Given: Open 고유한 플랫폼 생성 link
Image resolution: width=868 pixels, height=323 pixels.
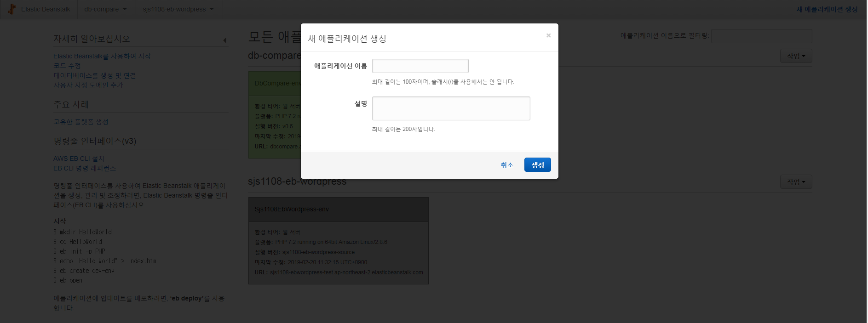Looking at the screenshot, I should (x=81, y=122).
